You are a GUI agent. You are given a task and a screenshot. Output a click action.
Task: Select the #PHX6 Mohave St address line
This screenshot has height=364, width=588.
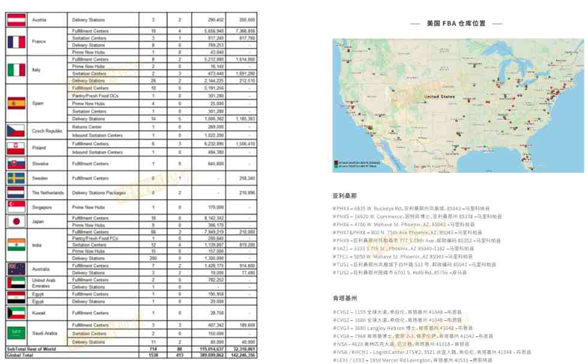click(x=403, y=224)
